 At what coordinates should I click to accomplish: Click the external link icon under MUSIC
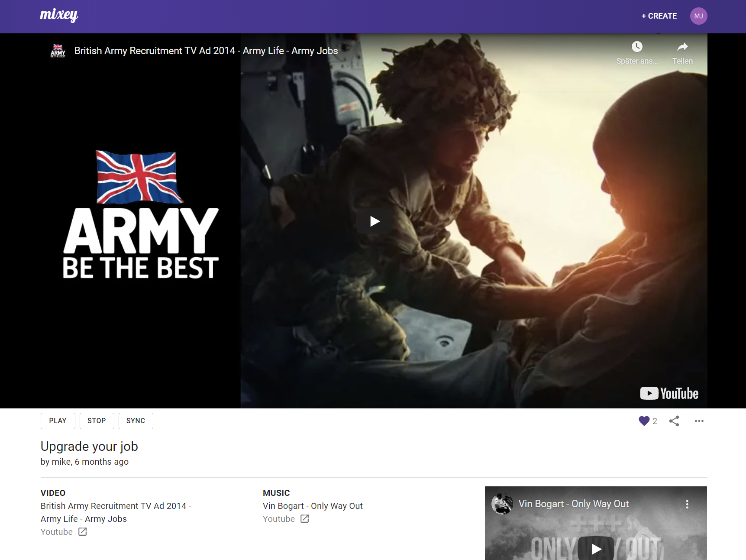(x=305, y=518)
